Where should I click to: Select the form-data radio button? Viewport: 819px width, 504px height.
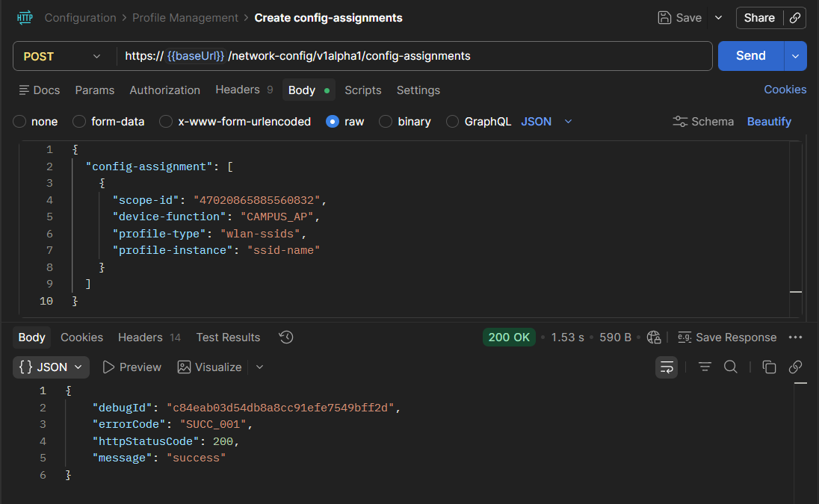coord(79,122)
